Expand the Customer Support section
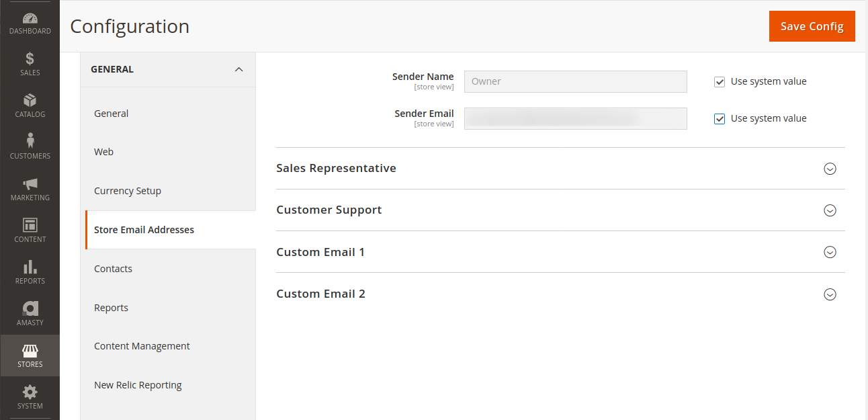The width and height of the screenshot is (868, 420). (830, 210)
